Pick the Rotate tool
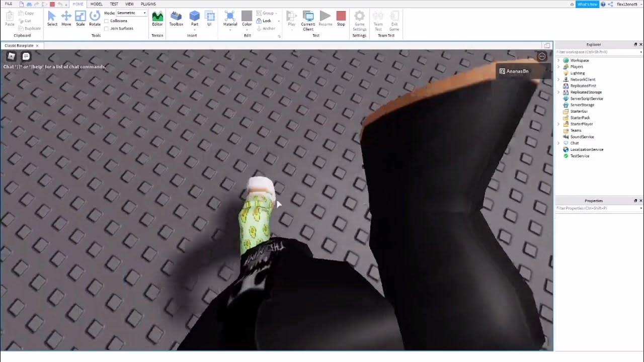This screenshot has height=362, width=644. coord(95,19)
